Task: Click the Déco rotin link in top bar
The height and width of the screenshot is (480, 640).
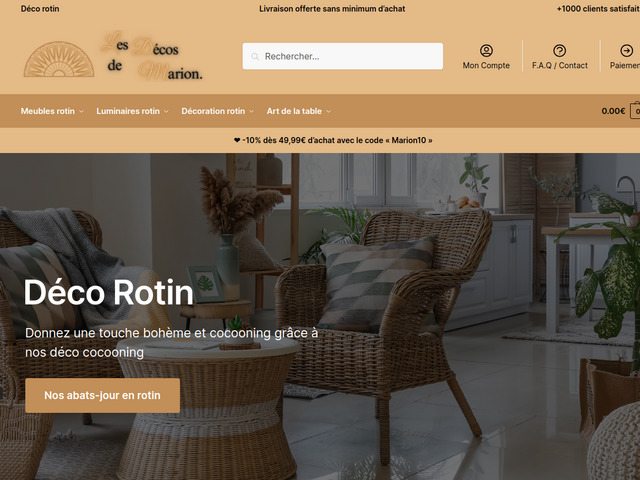Action: tap(40, 9)
